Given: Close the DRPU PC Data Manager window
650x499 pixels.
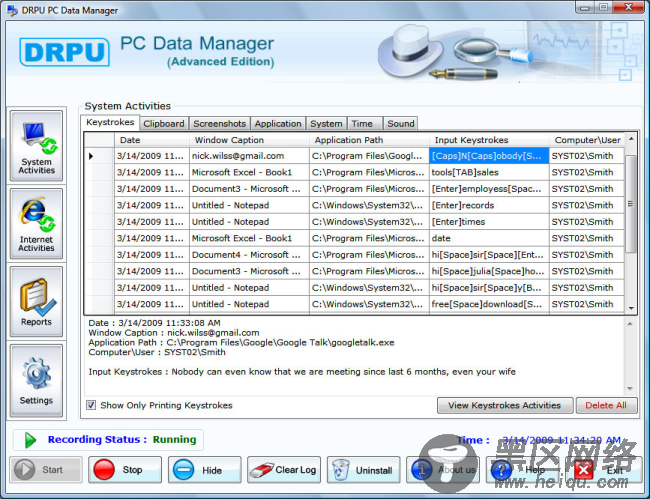Looking at the screenshot, I should [628, 7].
